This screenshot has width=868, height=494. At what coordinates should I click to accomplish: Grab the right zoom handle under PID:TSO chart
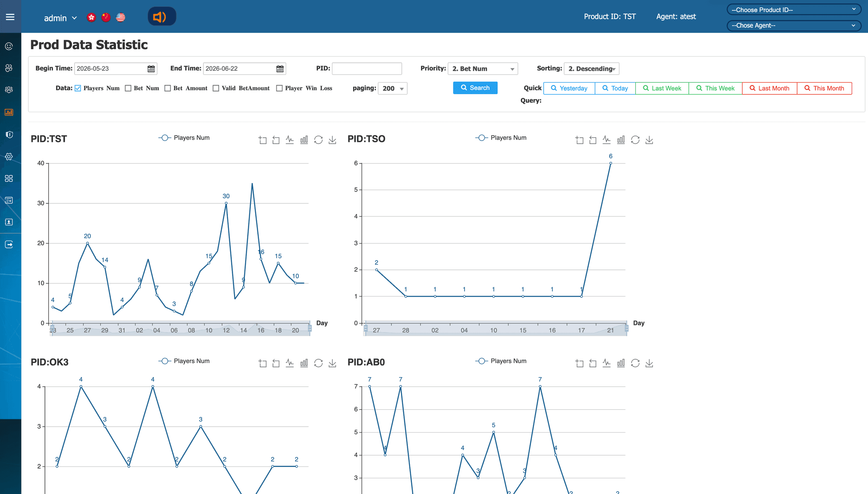[x=626, y=328]
